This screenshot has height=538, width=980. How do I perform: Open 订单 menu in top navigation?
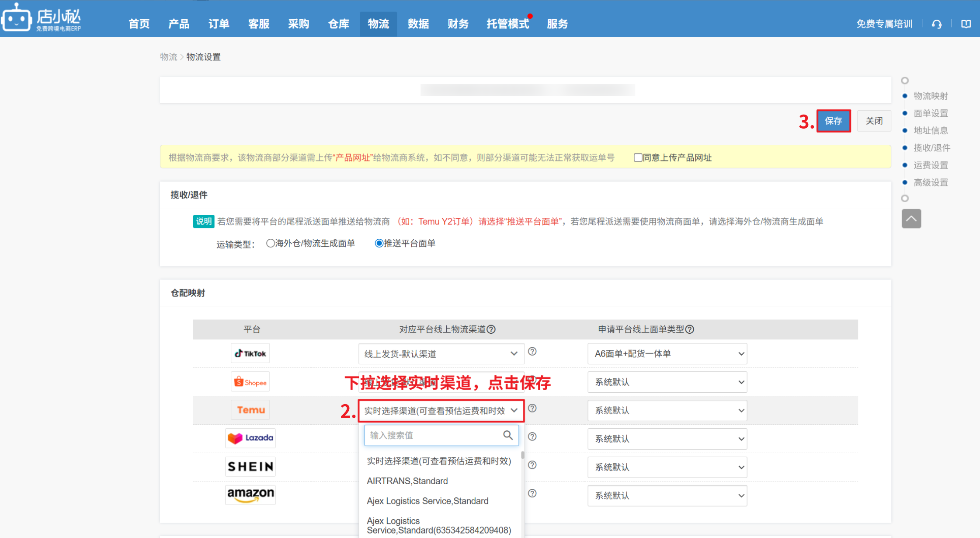tap(219, 24)
